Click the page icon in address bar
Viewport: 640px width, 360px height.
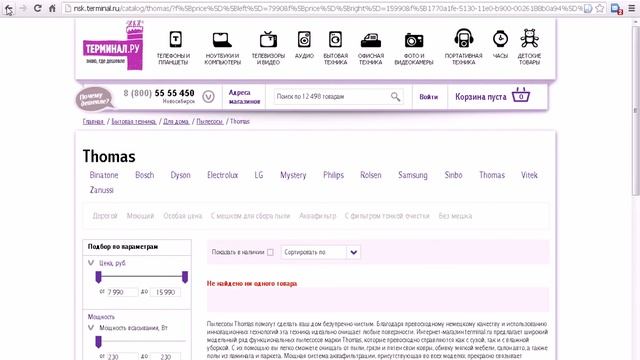coord(68,8)
